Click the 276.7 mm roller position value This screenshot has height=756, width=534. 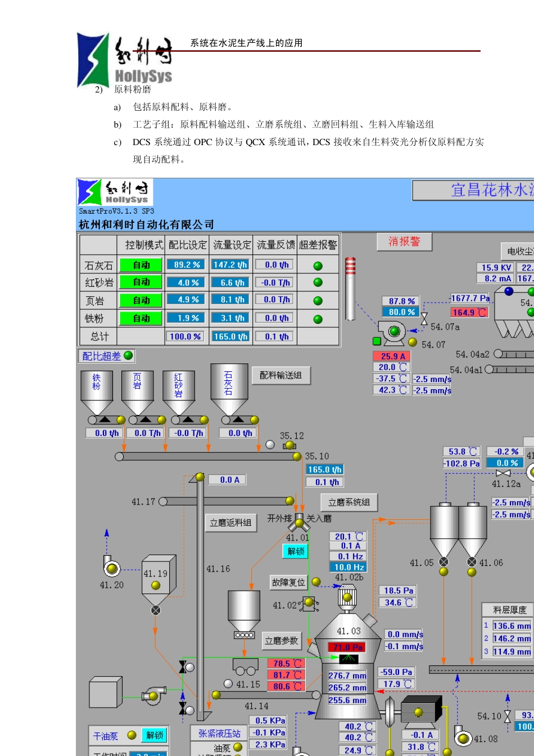[347, 676]
